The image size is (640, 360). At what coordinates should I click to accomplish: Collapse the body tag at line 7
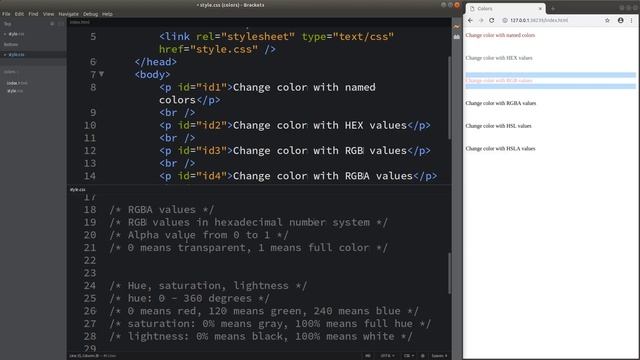tap(101, 74)
